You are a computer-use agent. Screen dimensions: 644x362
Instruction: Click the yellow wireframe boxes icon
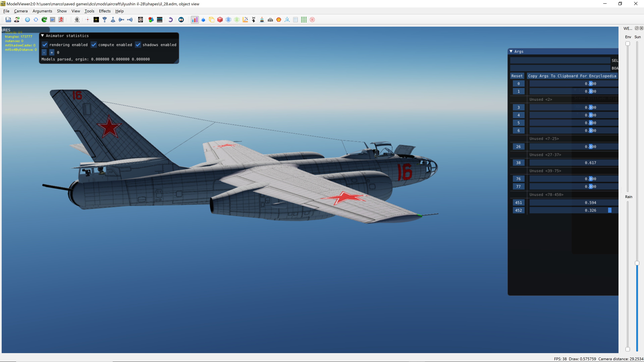pos(211,20)
